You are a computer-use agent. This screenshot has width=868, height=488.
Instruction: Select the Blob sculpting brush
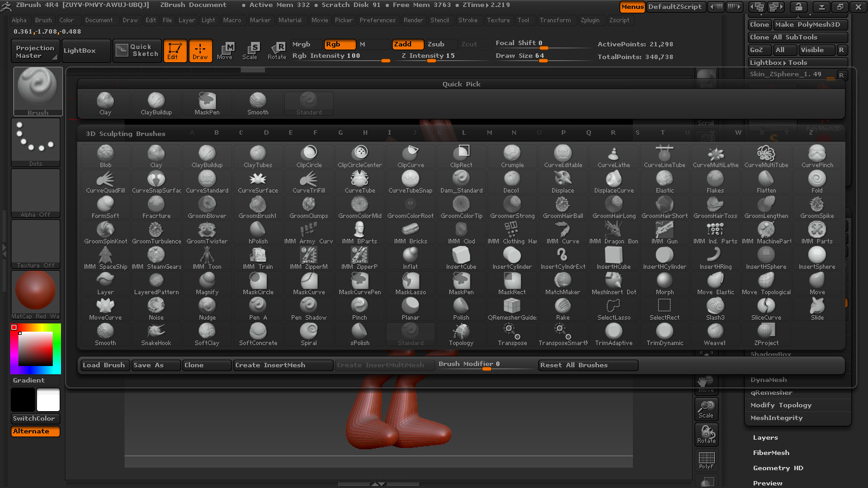click(x=105, y=156)
